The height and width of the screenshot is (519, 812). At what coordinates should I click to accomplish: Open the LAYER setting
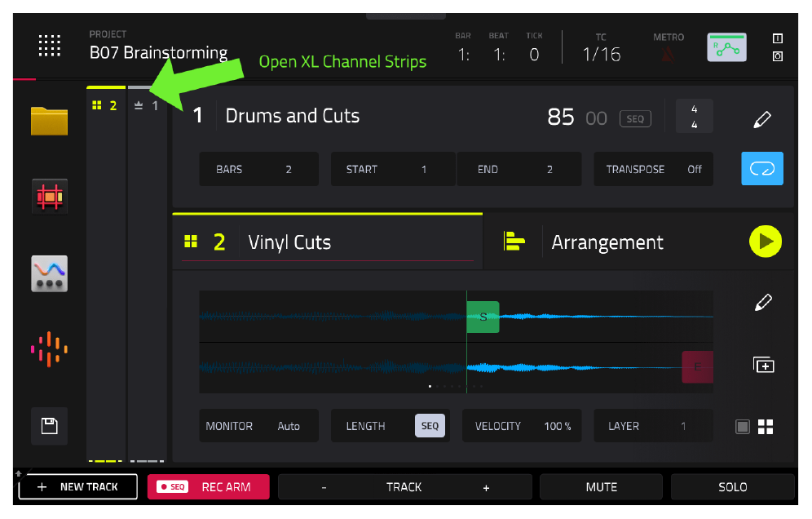point(653,426)
